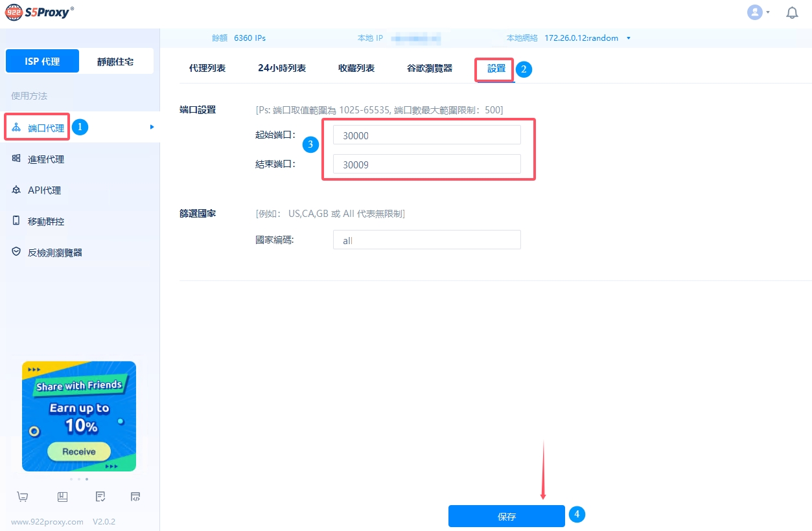Open the notification bell
The height and width of the screenshot is (531, 812).
pos(792,12)
